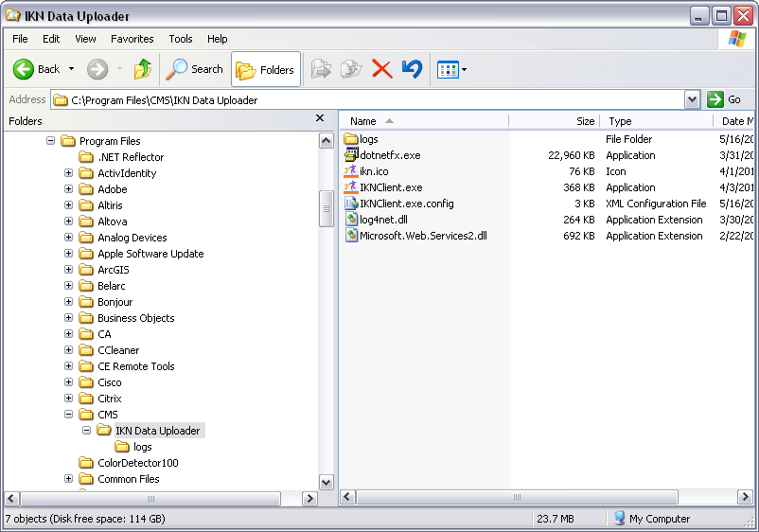759x532 pixels.
Task: Click the red Delete toolbar icon
Action: click(382, 69)
